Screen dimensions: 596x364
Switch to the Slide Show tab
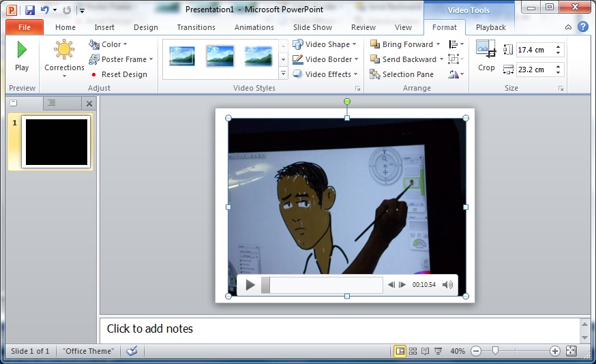[x=312, y=27]
